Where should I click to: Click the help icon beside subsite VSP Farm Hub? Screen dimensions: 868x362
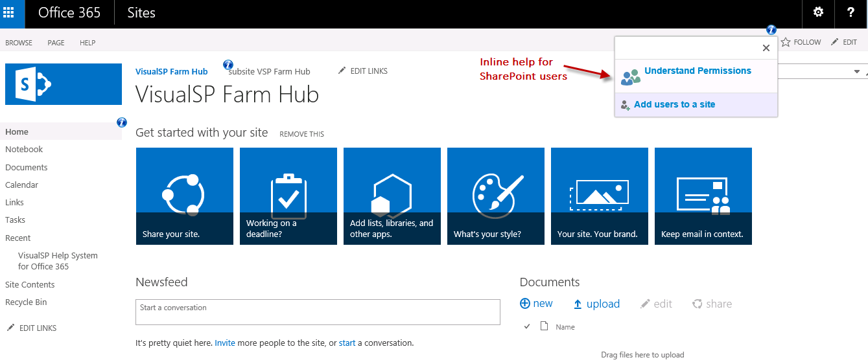tap(228, 65)
